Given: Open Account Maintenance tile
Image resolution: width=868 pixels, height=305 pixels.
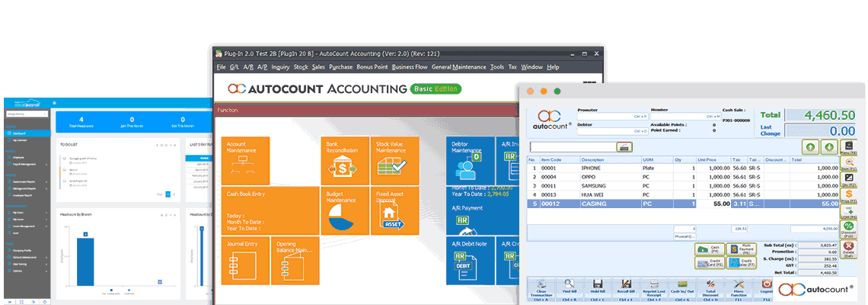Looking at the screenshot, I should tap(245, 161).
